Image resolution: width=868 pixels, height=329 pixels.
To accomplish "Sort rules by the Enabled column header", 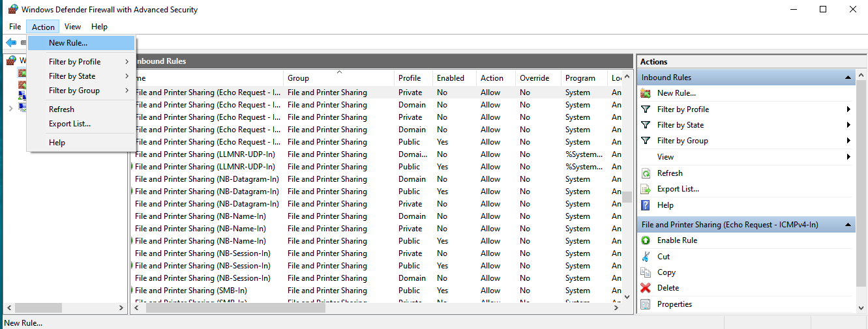I will tap(455, 78).
